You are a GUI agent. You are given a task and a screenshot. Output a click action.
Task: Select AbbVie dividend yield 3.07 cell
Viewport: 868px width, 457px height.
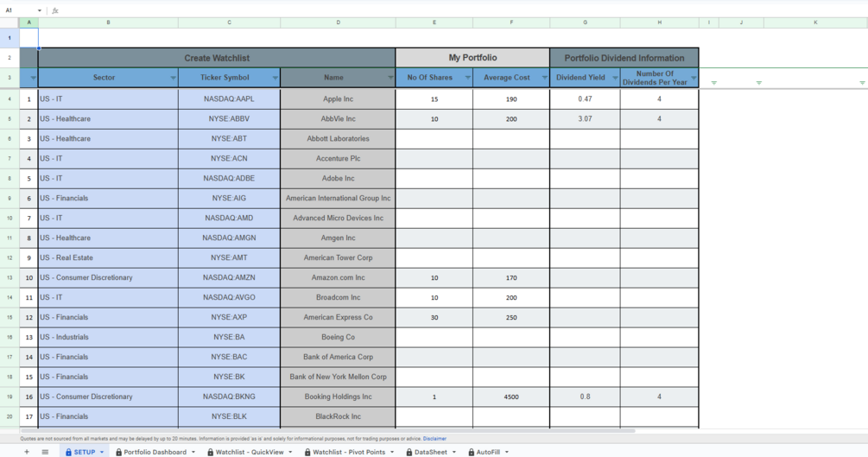(585, 119)
